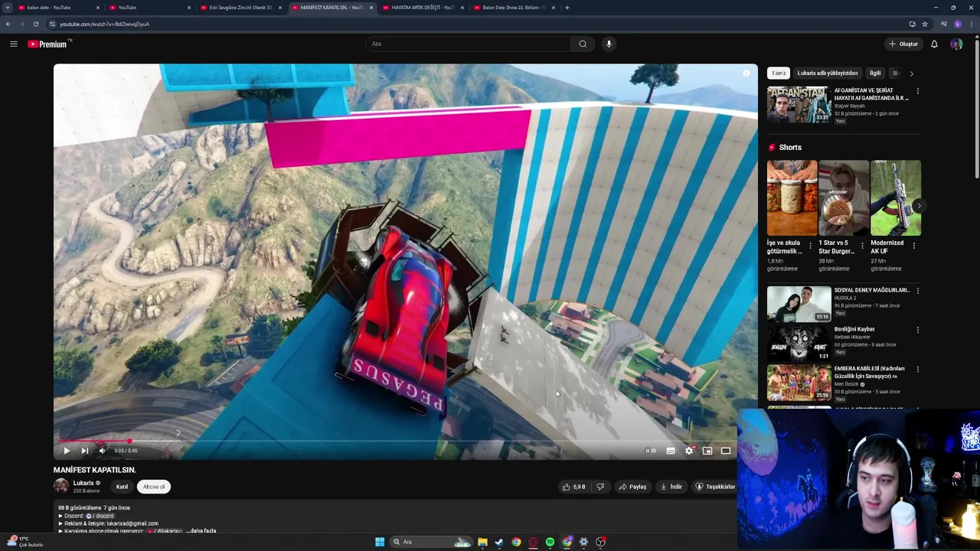Reload the page

coord(36,24)
